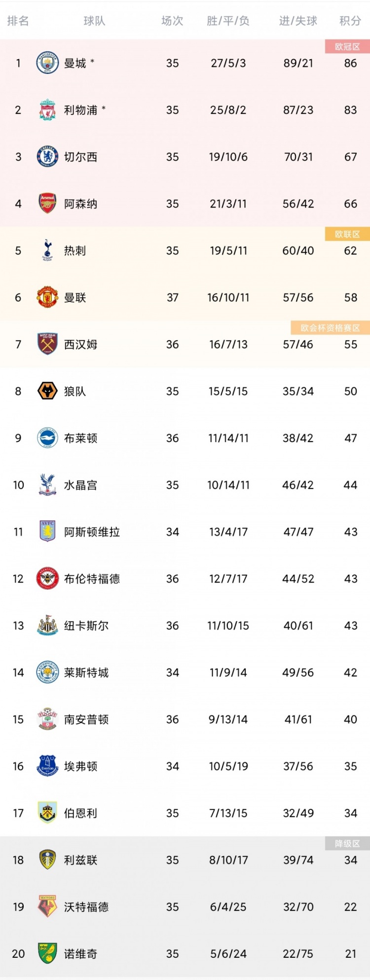Click the Manchester United crest
This screenshot has width=370, height=980.
tap(48, 297)
